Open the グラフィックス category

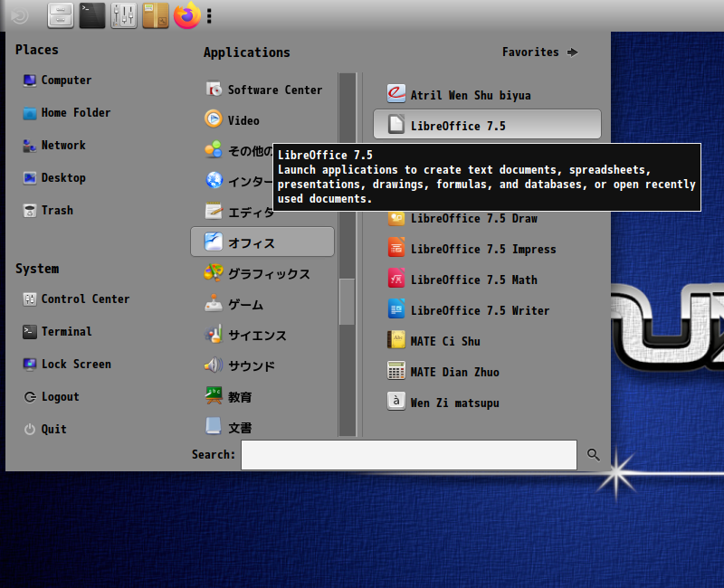(x=262, y=274)
